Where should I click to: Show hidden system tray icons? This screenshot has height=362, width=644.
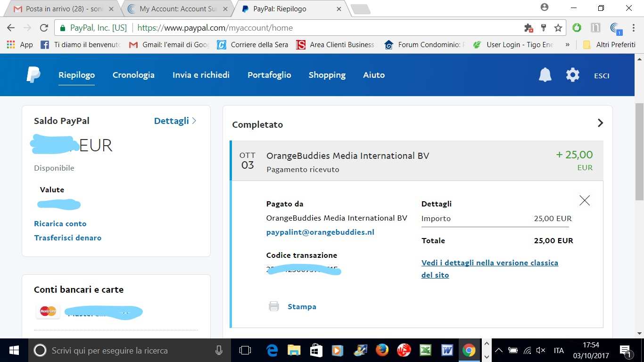coord(499,350)
